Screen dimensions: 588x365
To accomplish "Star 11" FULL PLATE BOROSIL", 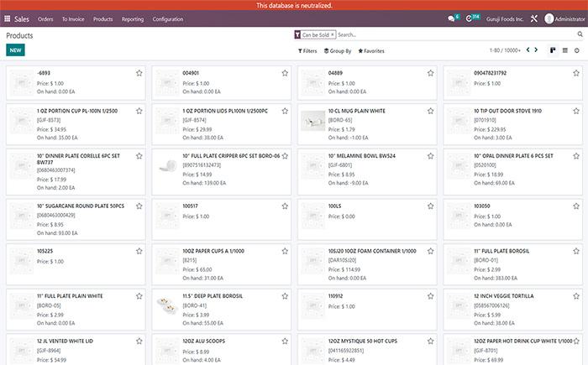I will [576, 251].
